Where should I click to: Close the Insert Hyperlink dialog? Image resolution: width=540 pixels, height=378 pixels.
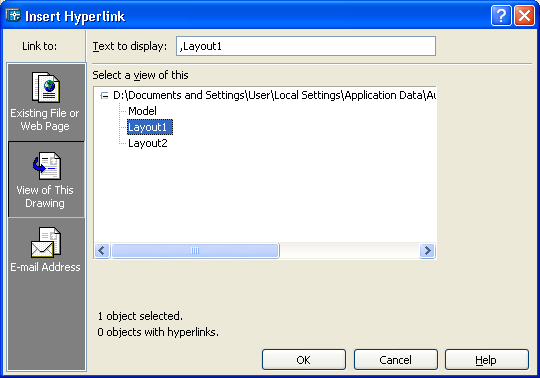[x=524, y=16]
